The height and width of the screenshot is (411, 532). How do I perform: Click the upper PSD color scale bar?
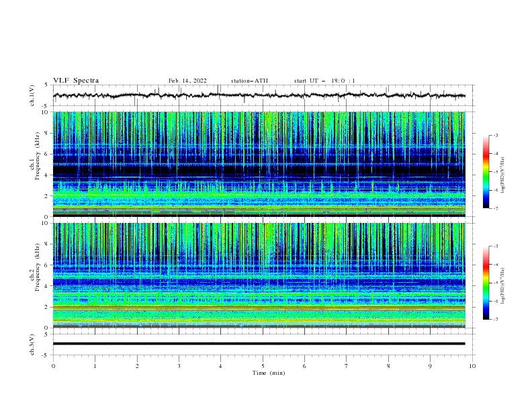(x=486, y=172)
